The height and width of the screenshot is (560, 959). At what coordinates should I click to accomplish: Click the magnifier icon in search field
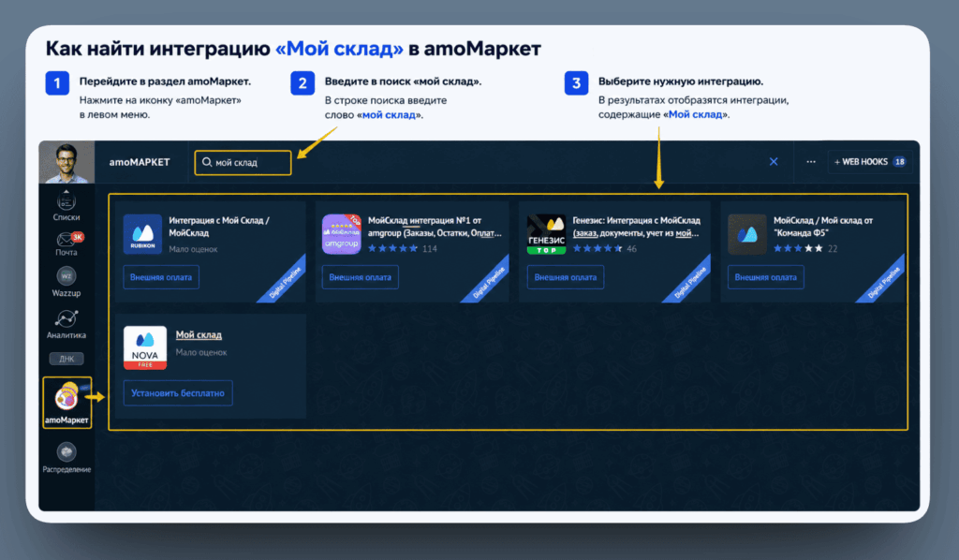click(x=207, y=162)
